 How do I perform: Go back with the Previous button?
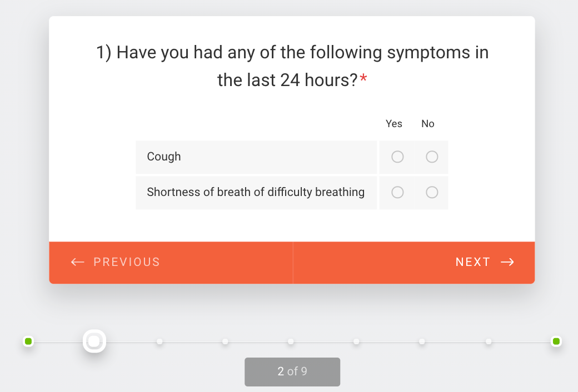(126, 262)
